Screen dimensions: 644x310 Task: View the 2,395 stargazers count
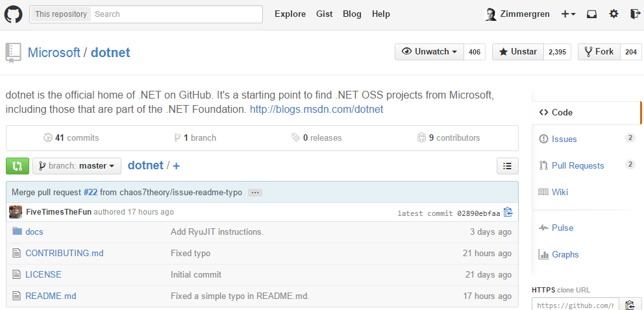[x=558, y=52]
